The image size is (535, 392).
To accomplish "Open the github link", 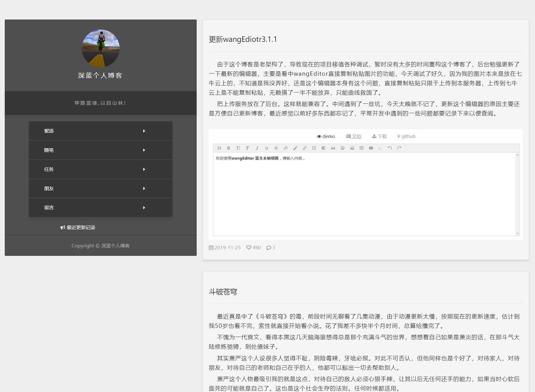I will coord(406,136).
